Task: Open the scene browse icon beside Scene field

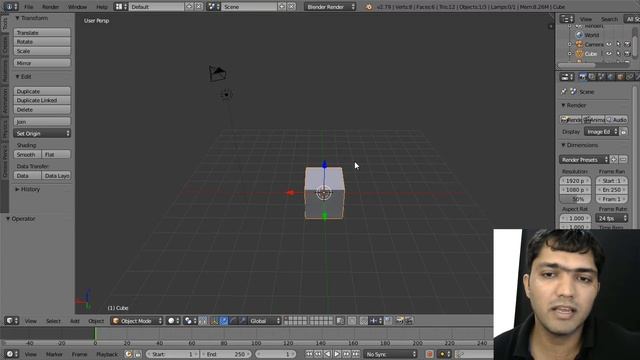Action: [213, 7]
